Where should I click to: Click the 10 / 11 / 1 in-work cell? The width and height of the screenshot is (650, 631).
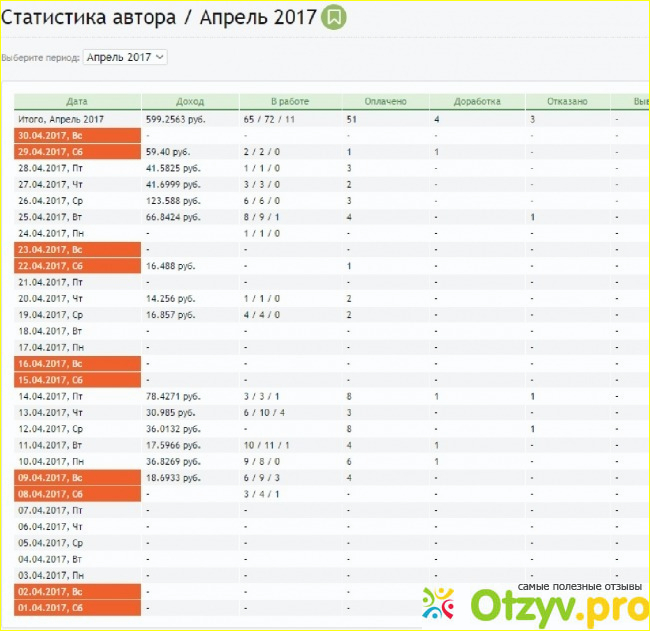coord(265,445)
